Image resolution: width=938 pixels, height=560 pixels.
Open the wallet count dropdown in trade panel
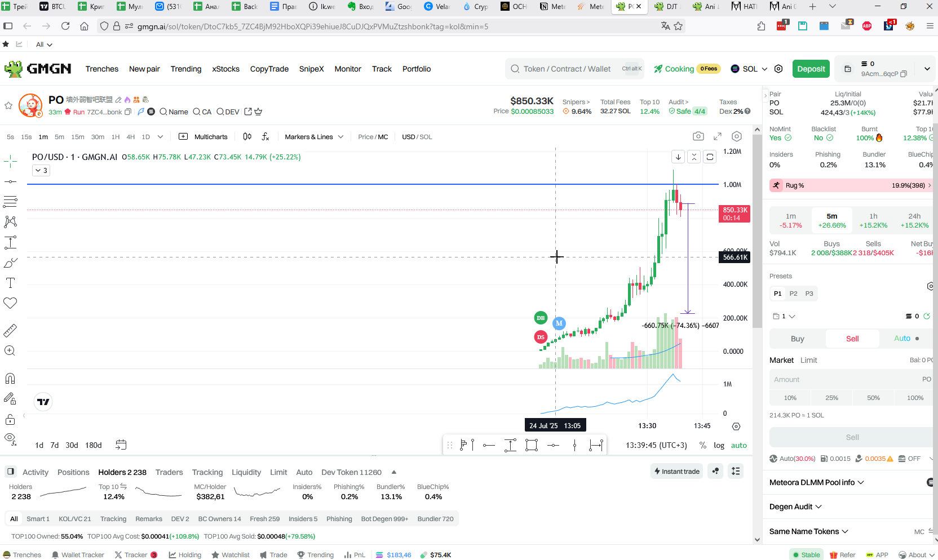point(784,316)
